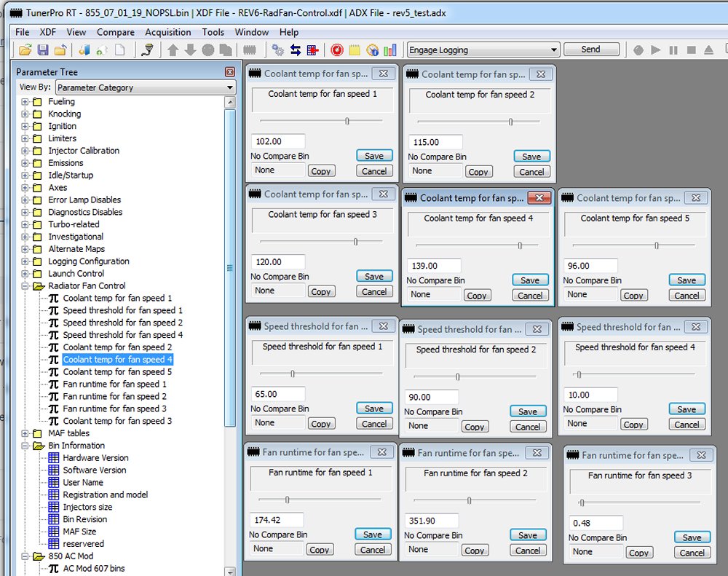This screenshot has height=576, width=728.
Task: Click the gray chip icon in toolbar
Action: tap(249, 50)
